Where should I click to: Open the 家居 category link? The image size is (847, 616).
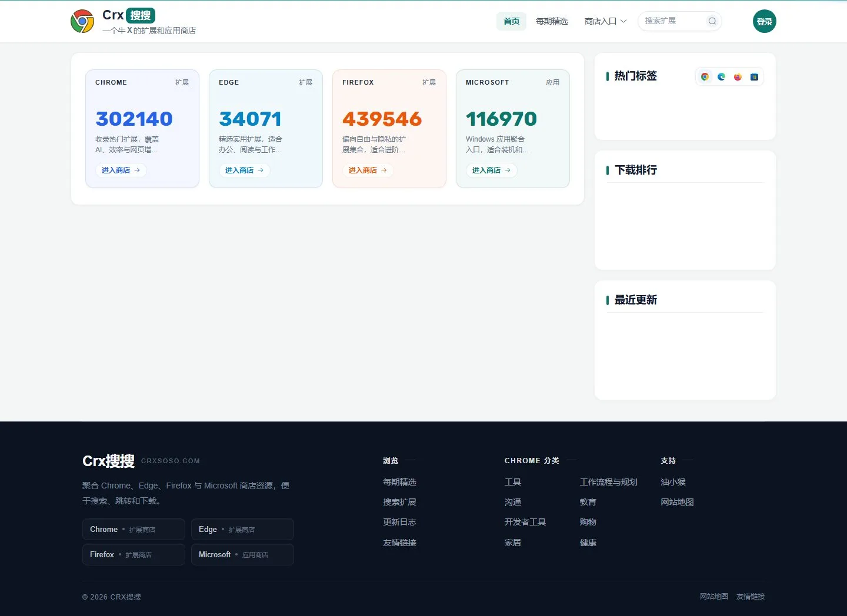513,543
